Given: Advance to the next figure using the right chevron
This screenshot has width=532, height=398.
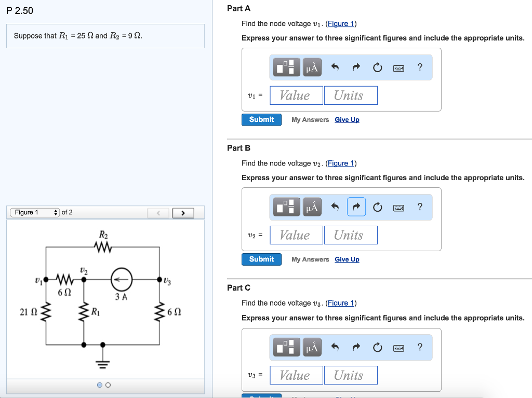Looking at the screenshot, I should point(183,213).
